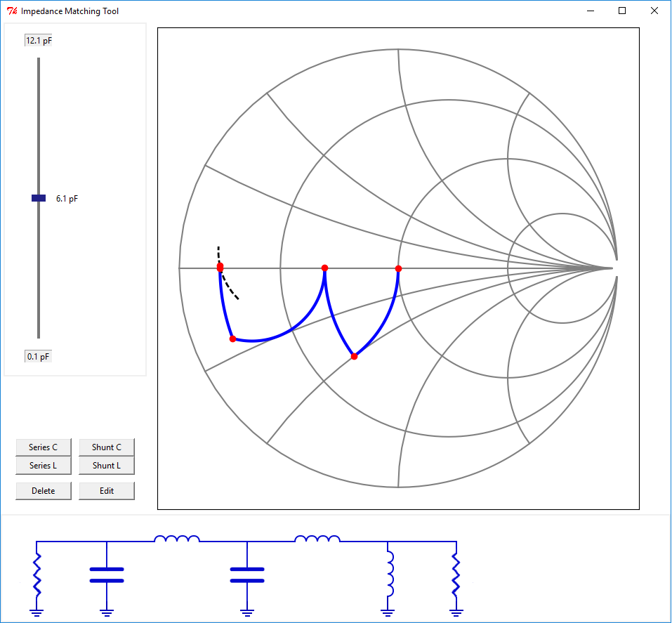Click the 12.1 pF maximum value field

39,40
